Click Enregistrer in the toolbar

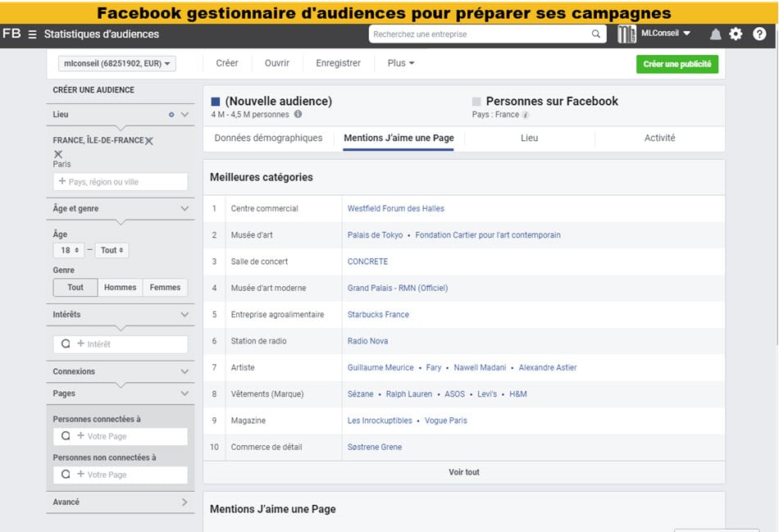(339, 63)
